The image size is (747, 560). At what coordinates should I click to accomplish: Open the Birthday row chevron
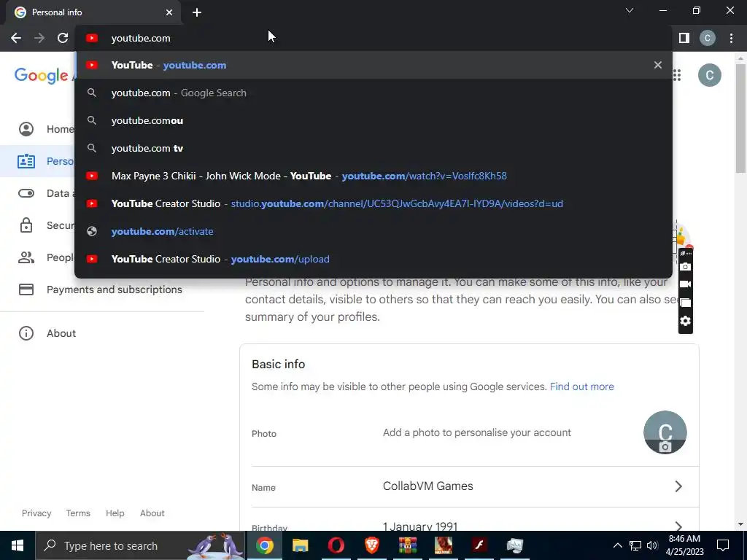click(678, 526)
